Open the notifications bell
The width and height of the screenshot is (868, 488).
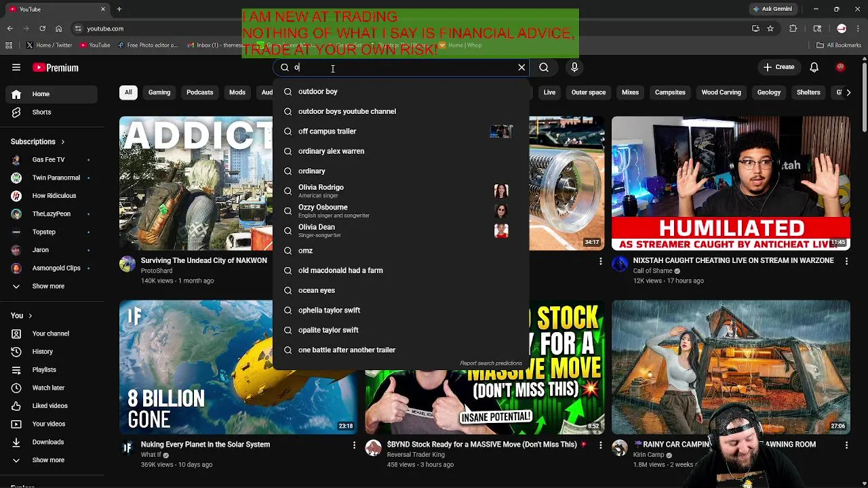[814, 68]
